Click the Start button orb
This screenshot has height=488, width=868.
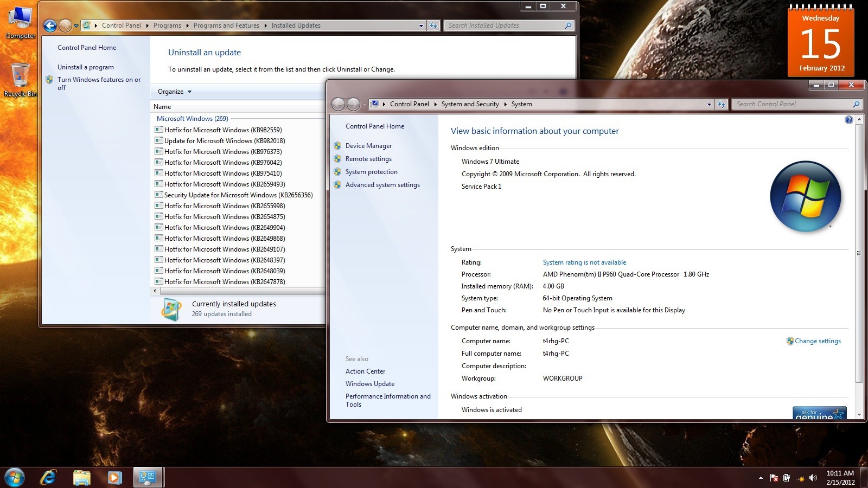coord(14,477)
